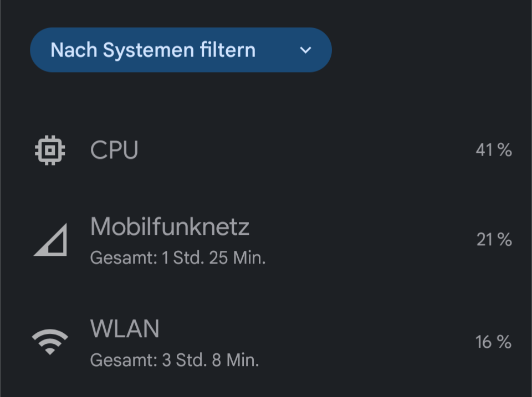Screen dimensions: 532x397
Task: Select the WLAN title
Action: [x=125, y=329]
